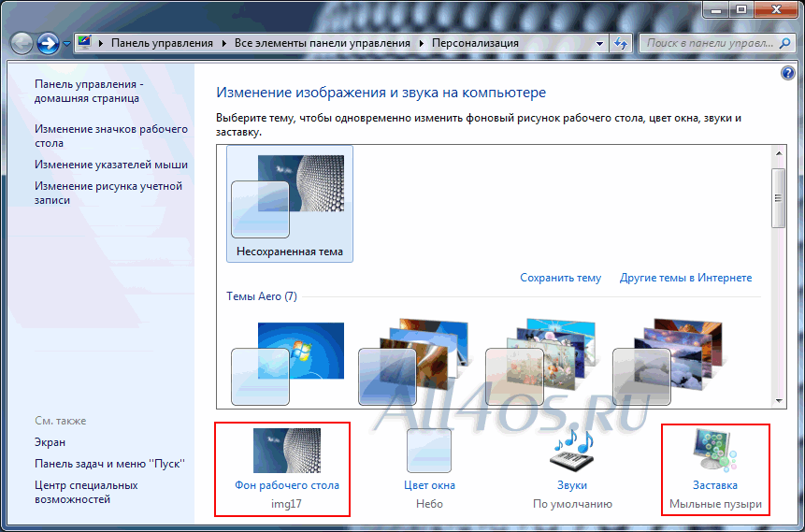The image size is (805, 532).
Task: Select the Characters Aero theme thumbnail
Action: (541, 363)
